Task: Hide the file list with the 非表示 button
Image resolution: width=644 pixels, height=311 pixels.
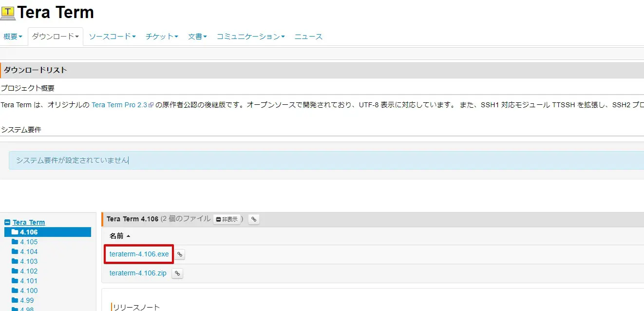Action: 227,219
